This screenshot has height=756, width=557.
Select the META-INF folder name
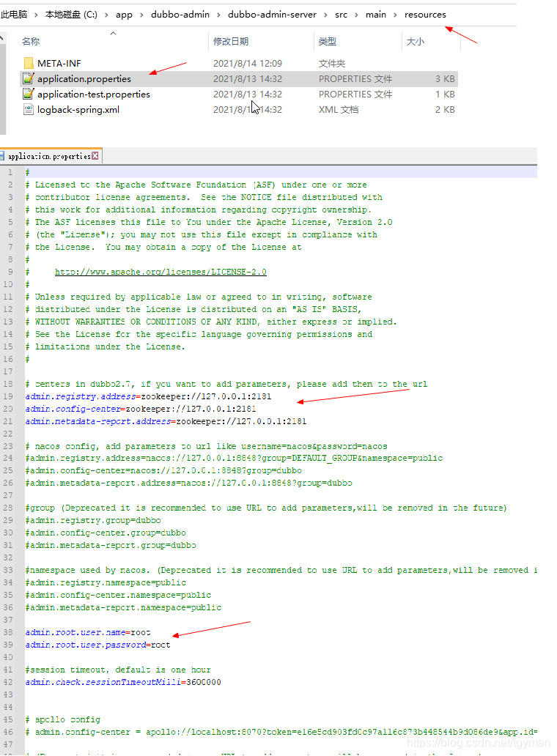(x=59, y=63)
